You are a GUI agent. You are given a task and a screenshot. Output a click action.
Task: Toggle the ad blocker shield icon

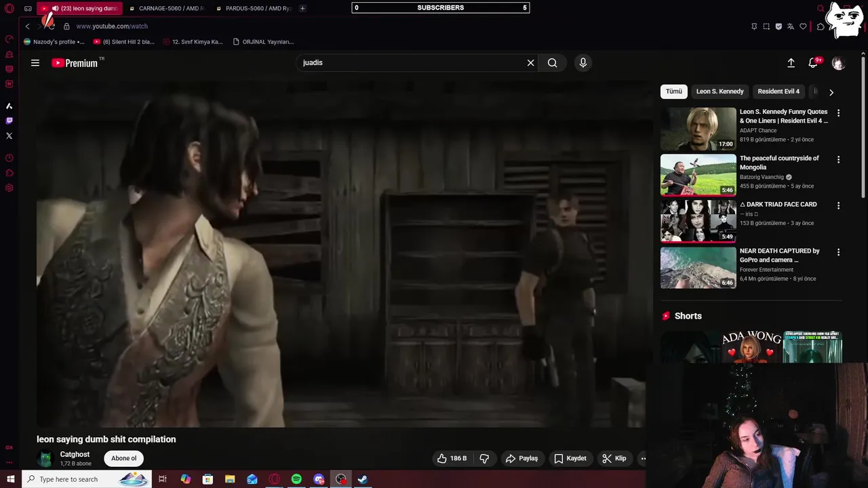click(x=778, y=26)
